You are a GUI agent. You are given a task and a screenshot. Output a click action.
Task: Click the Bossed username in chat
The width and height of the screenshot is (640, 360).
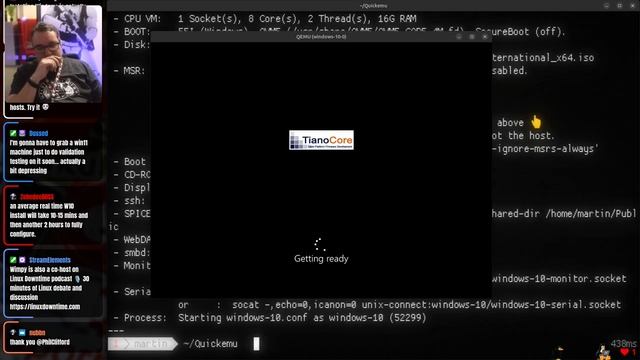click(x=38, y=133)
